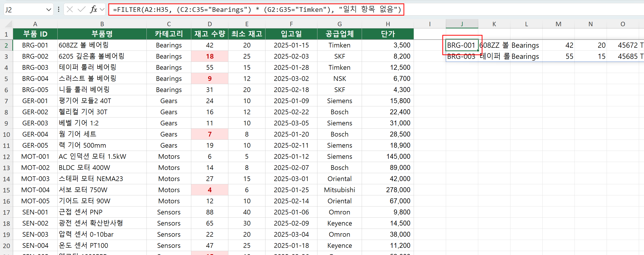Click price cell 278,000
The width and height of the screenshot is (644, 255).
[388, 190]
